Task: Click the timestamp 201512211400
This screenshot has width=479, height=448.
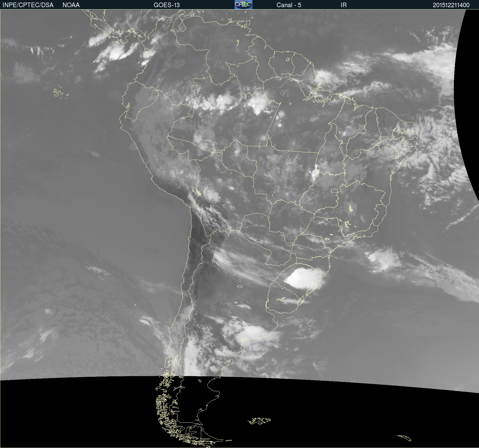Action: tap(451, 5)
